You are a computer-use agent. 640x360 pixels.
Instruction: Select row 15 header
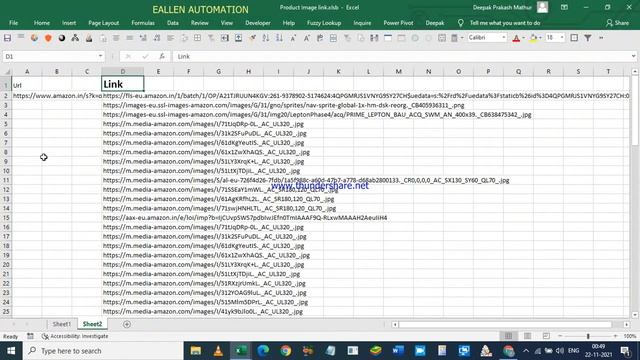6,218
